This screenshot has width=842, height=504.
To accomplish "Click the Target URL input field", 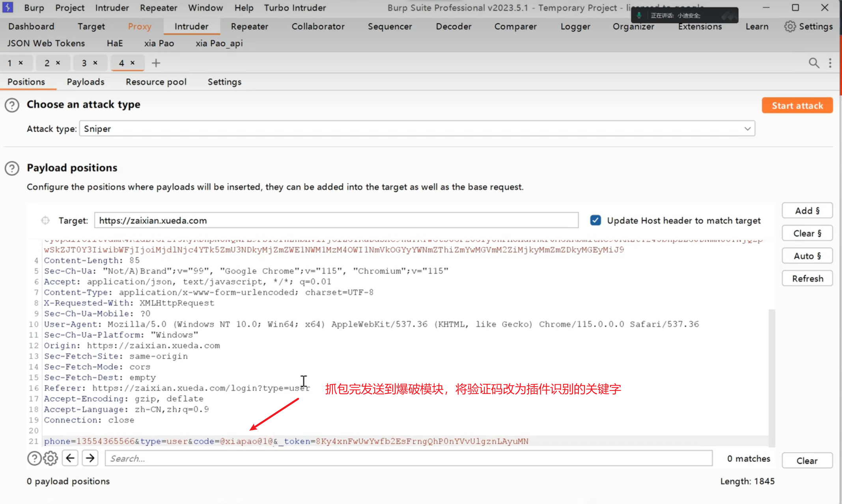I will click(x=336, y=220).
